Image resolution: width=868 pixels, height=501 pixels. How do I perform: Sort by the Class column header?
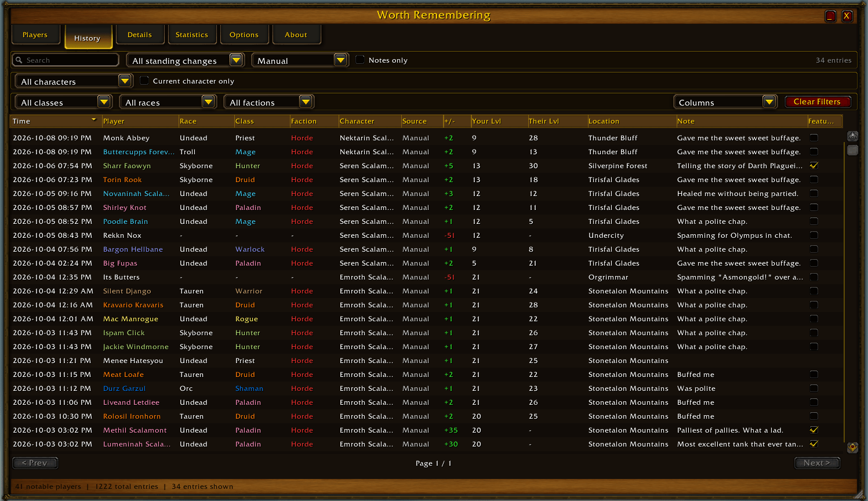pyautogui.click(x=262, y=121)
